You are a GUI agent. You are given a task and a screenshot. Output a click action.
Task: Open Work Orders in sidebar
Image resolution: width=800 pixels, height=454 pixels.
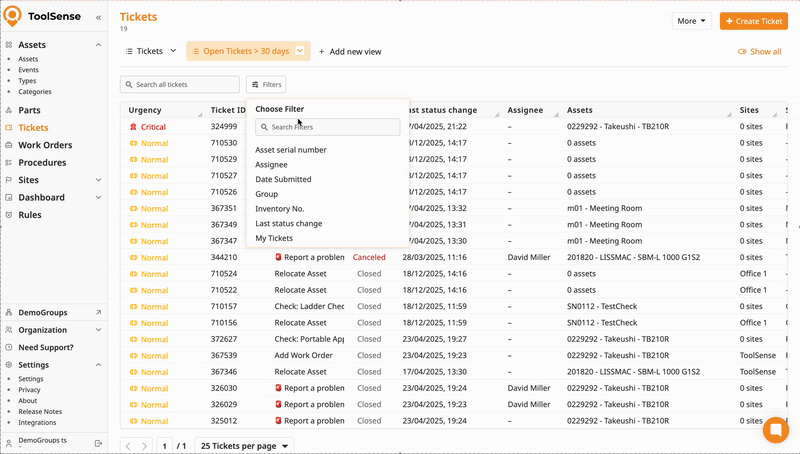pyautogui.click(x=45, y=145)
